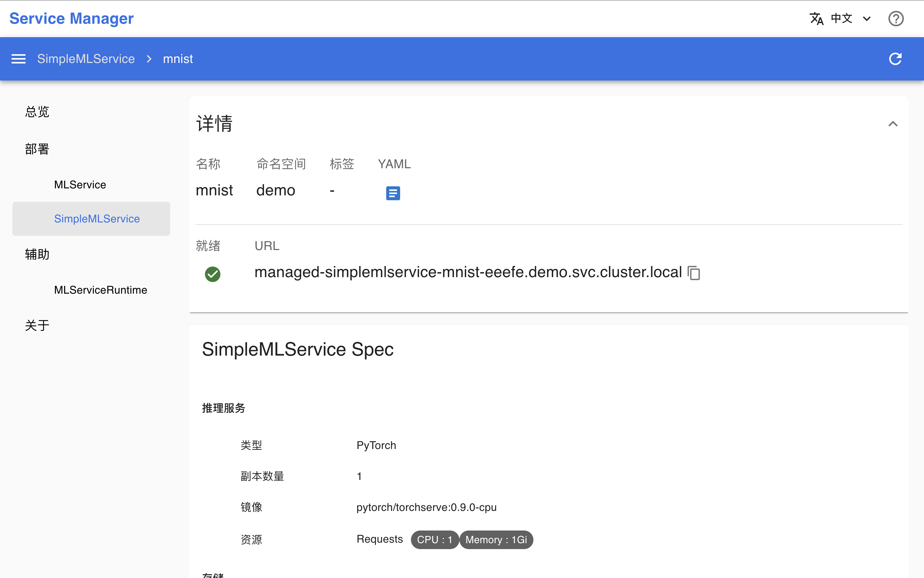Click the managed-simplemlservice URL text
This screenshot has height=578, width=924.
point(468,272)
